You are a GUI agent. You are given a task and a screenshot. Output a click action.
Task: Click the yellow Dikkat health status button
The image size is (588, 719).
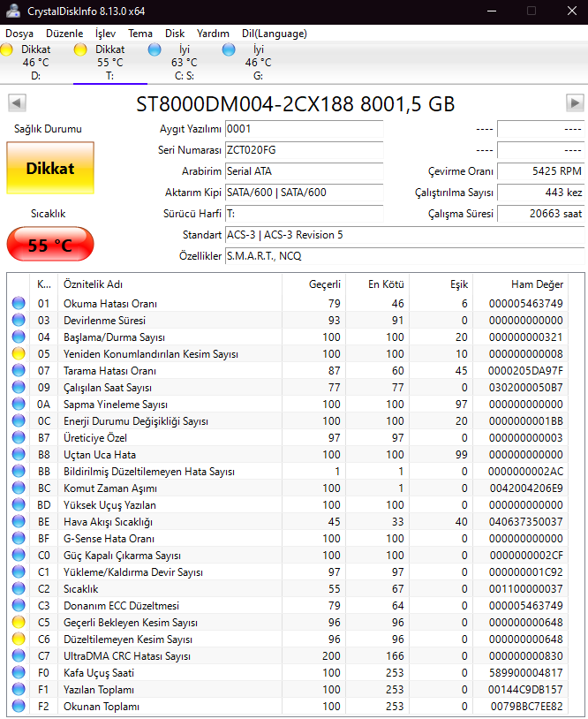tap(50, 168)
